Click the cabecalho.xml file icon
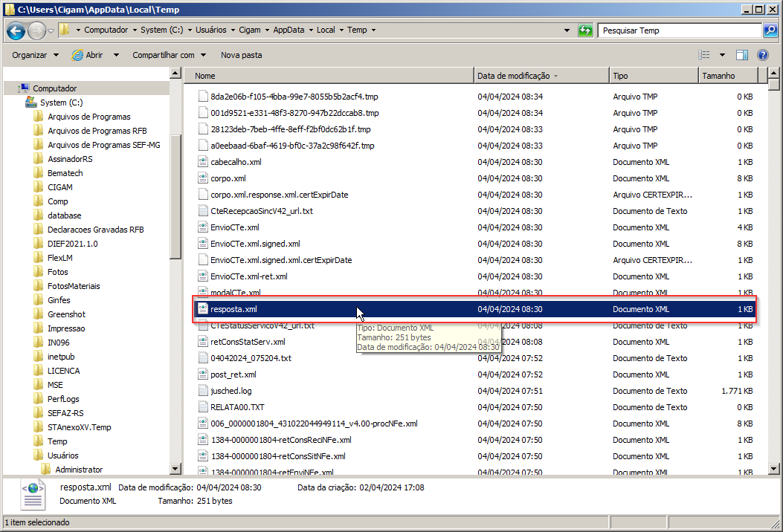Viewport: 783px width, 532px height. [x=203, y=162]
